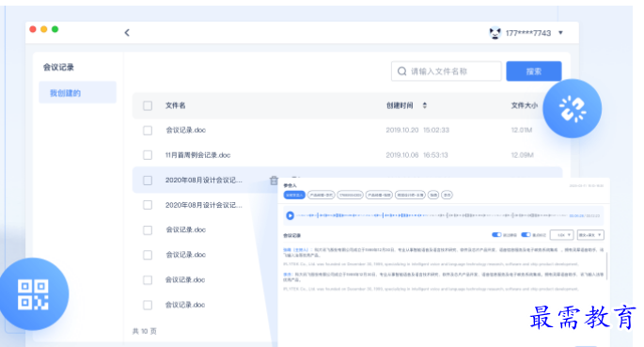Screen dimensions: 644x347
Task: Click the 文件名 column header
Action: pos(176,105)
